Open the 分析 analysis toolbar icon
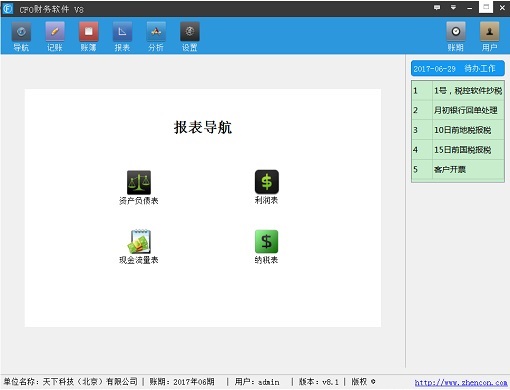The height and width of the screenshot is (390, 510). point(156,37)
